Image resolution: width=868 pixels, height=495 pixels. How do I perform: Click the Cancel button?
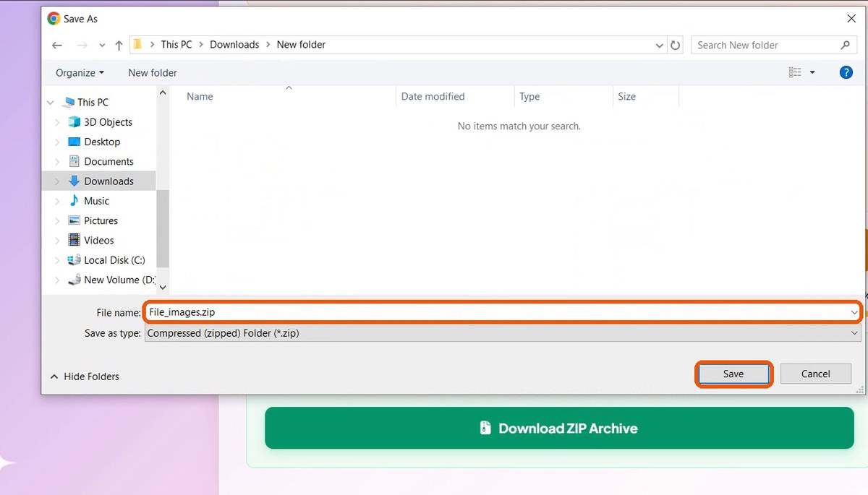[x=815, y=374]
